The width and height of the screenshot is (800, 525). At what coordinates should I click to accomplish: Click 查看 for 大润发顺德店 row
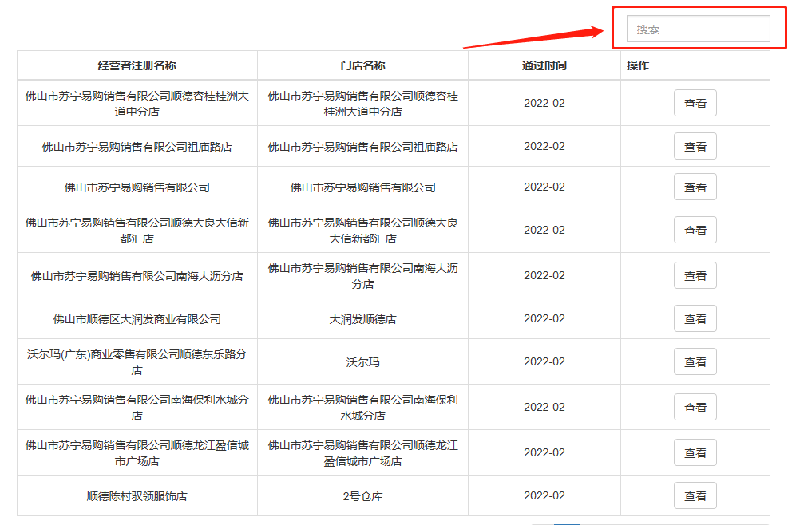click(x=695, y=319)
